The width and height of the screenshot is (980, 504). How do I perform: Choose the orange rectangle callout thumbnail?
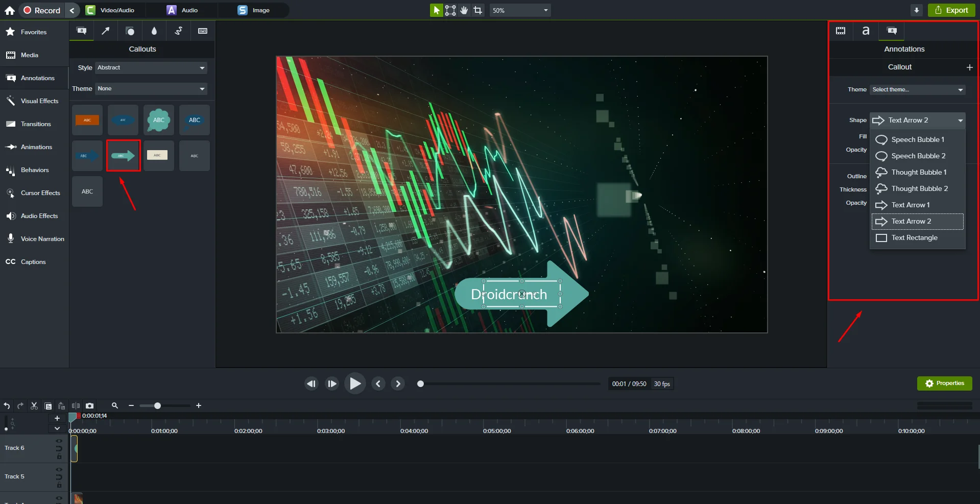click(87, 120)
